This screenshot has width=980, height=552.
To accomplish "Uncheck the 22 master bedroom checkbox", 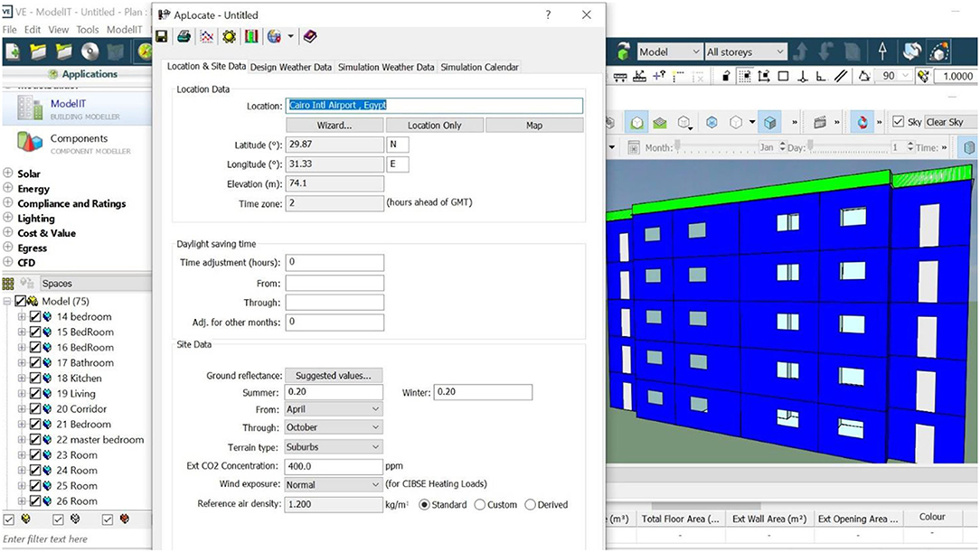I will (35, 440).
